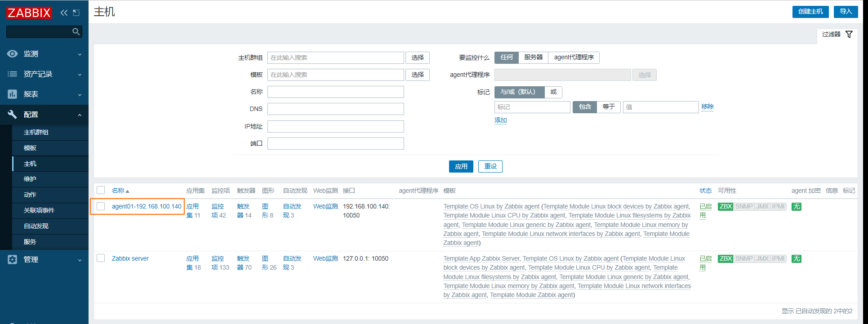The height and width of the screenshot is (324, 868).
Task: Select 服务器 monitoring option
Action: click(533, 58)
